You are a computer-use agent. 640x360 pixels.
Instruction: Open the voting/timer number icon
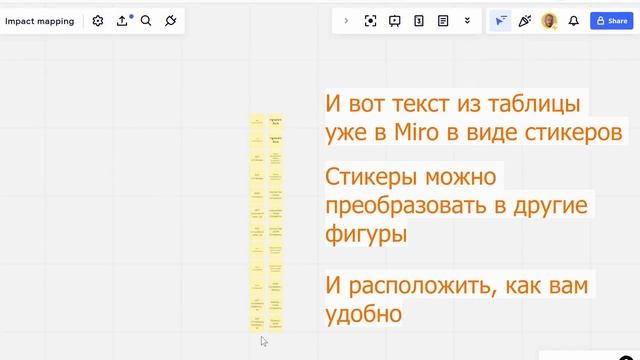click(419, 21)
